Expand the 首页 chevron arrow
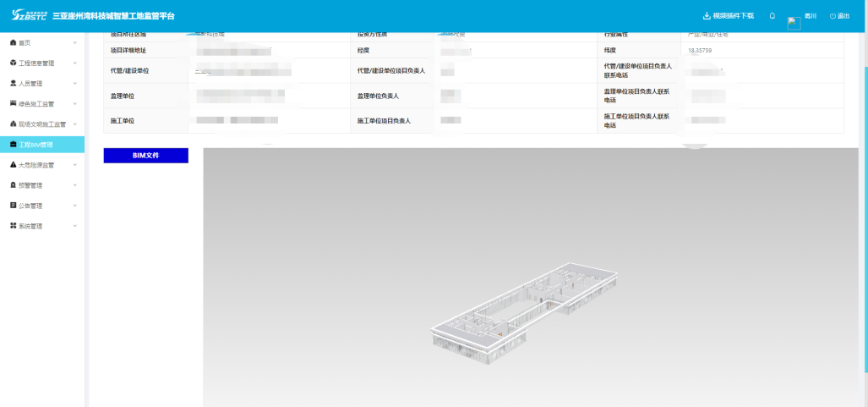 pyautogui.click(x=75, y=42)
